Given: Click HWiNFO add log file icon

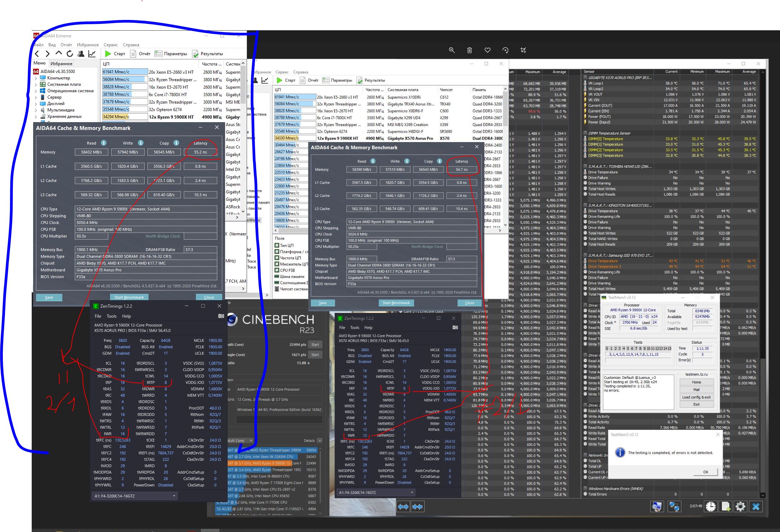Looking at the screenshot, I should pos(726,506).
